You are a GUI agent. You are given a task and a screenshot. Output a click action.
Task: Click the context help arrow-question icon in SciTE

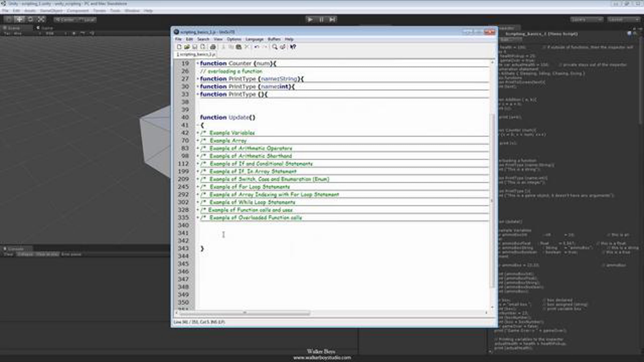pos(293,47)
